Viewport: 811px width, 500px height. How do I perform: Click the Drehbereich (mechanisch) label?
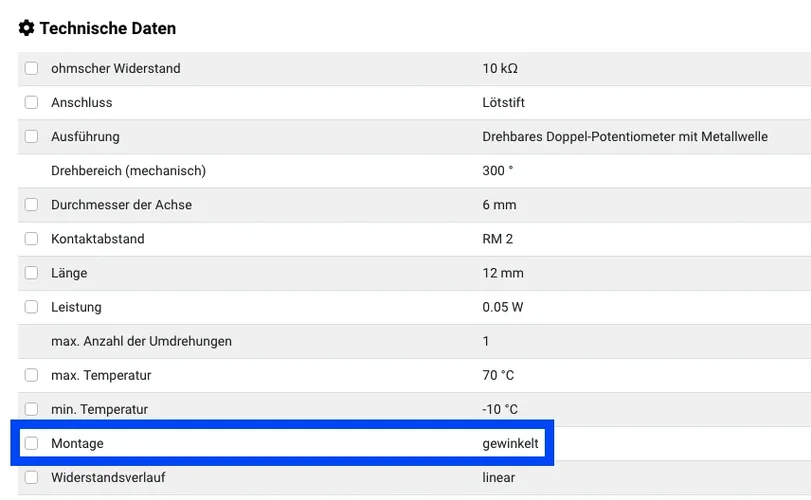[128, 171]
